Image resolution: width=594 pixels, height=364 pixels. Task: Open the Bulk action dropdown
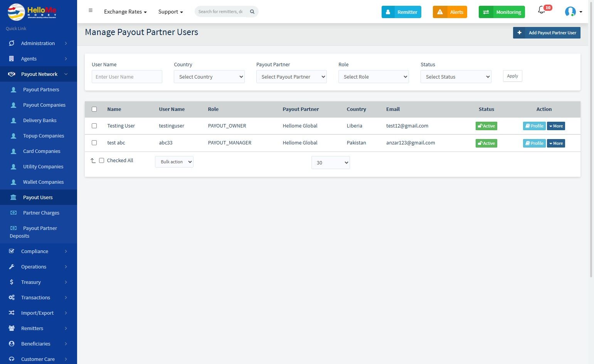pos(174,162)
